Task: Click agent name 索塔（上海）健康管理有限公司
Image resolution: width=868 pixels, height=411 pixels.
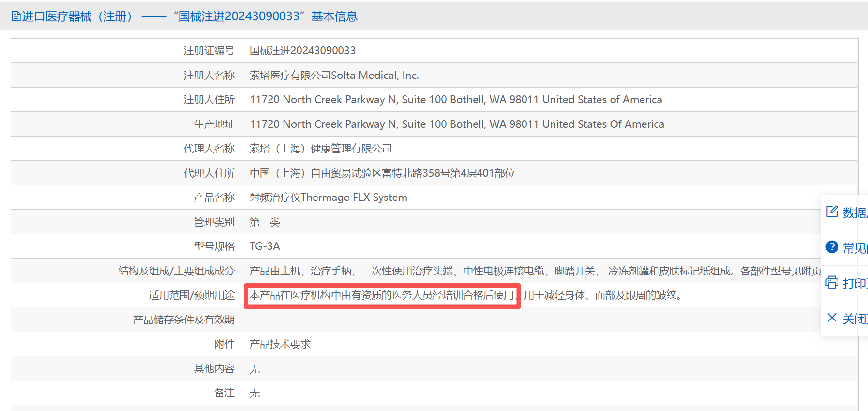Action: [320, 149]
